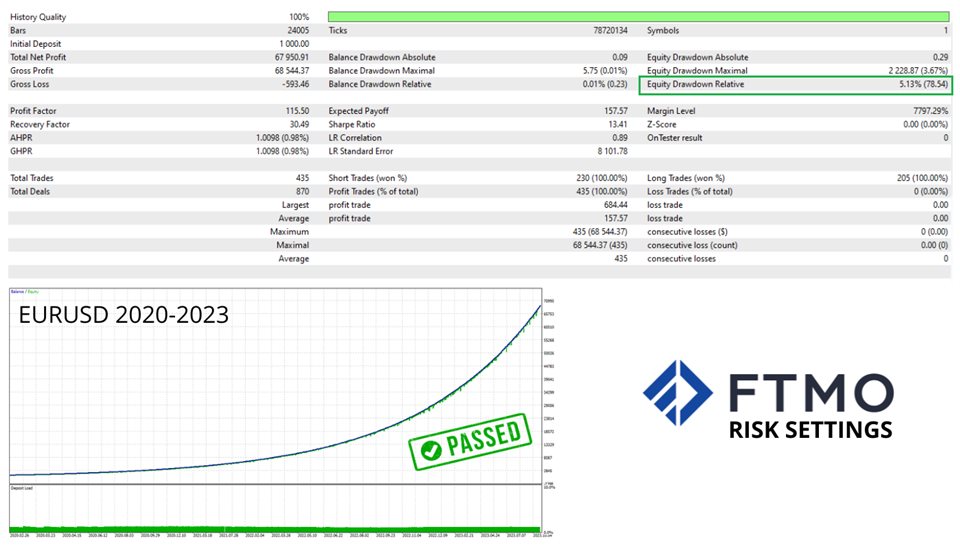
Task: Select Equity Drawdown Relative value 5.13% (78.54)
Action: pos(924,84)
